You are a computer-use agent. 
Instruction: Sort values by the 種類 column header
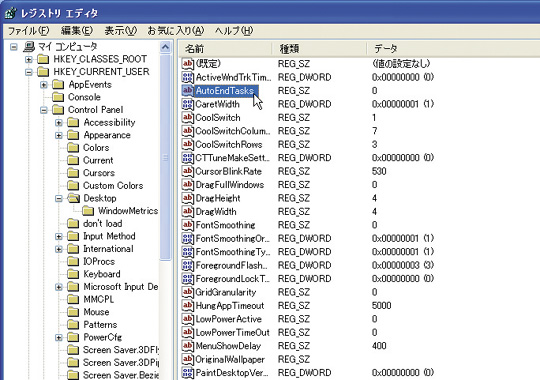point(319,49)
